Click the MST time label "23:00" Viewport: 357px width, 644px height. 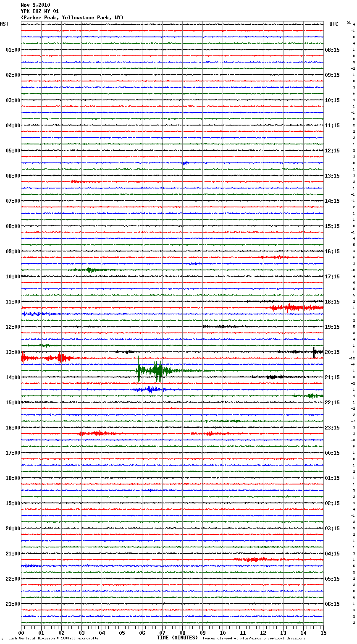click(x=13, y=604)
